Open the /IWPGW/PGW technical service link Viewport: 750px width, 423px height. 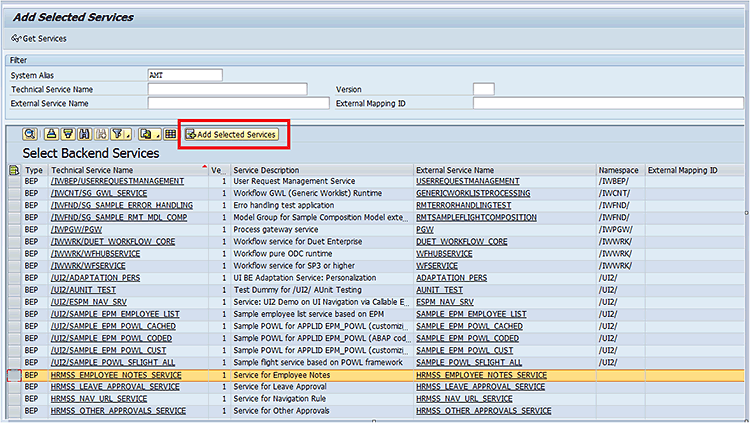coord(79,229)
